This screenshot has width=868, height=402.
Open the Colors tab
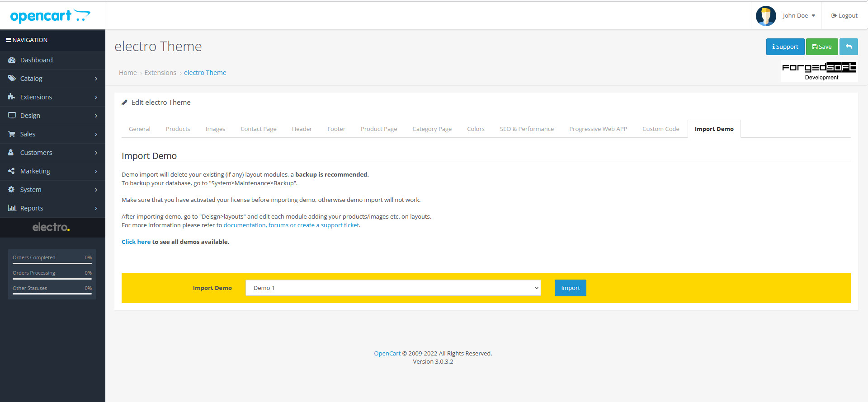point(476,129)
